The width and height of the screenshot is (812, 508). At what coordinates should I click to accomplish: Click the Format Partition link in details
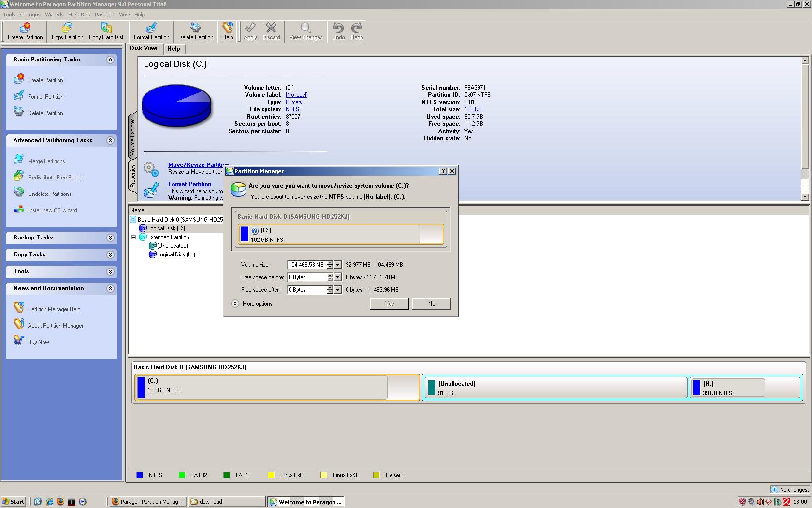click(x=190, y=184)
